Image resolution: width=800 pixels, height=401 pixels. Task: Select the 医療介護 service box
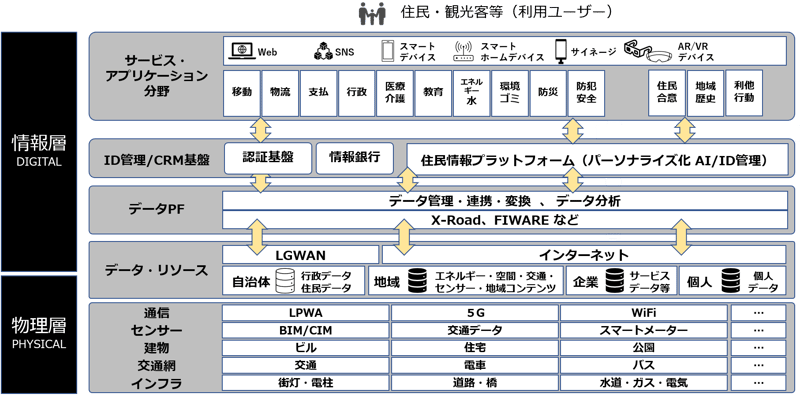click(395, 93)
